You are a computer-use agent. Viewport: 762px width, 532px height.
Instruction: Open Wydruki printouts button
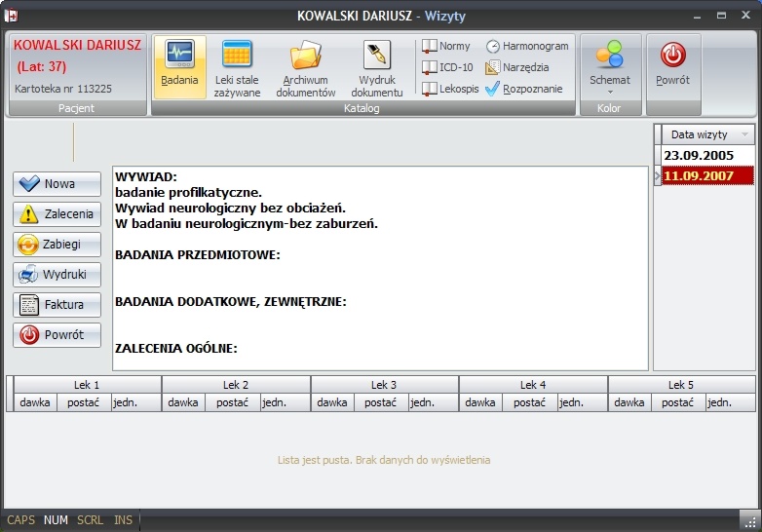point(57,275)
